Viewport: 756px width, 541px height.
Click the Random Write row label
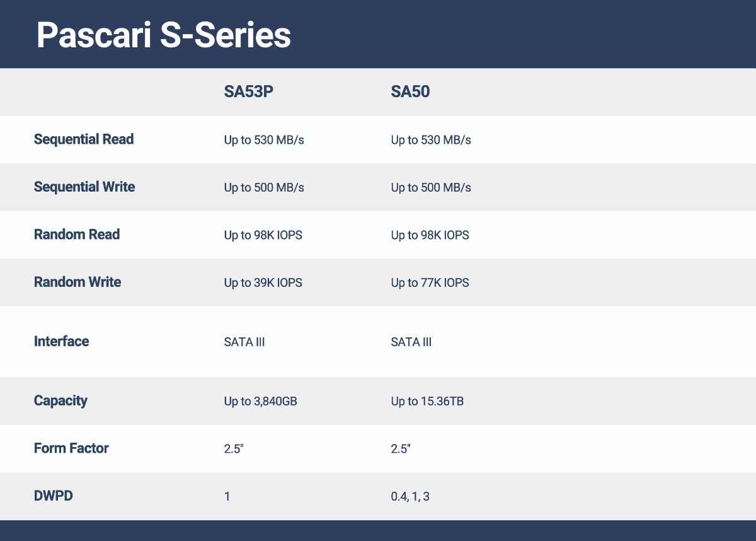[77, 282]
